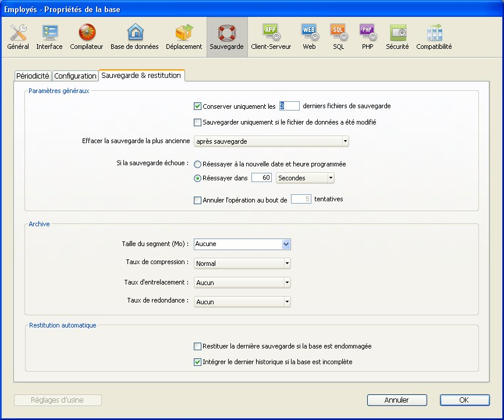Switch to the Configuration tab
The width and height of the screenshot is (504, 420).
(x=75, y=76)
